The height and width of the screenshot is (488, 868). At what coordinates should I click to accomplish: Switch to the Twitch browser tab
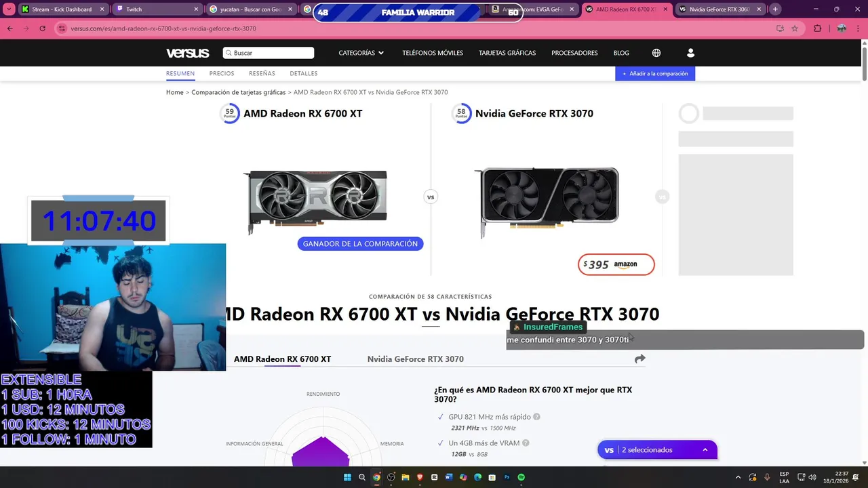tap(158, 9)
